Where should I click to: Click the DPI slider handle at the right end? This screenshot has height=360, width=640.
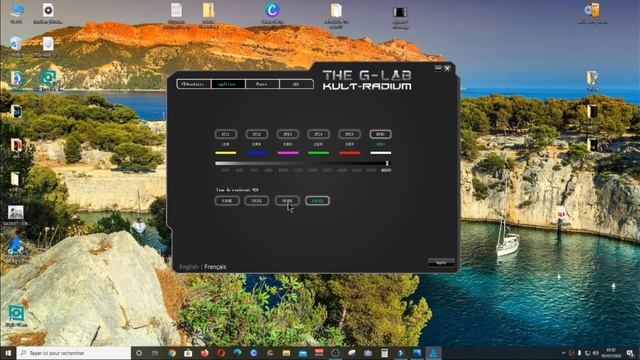pyautogui.click(x=387, y=163)
